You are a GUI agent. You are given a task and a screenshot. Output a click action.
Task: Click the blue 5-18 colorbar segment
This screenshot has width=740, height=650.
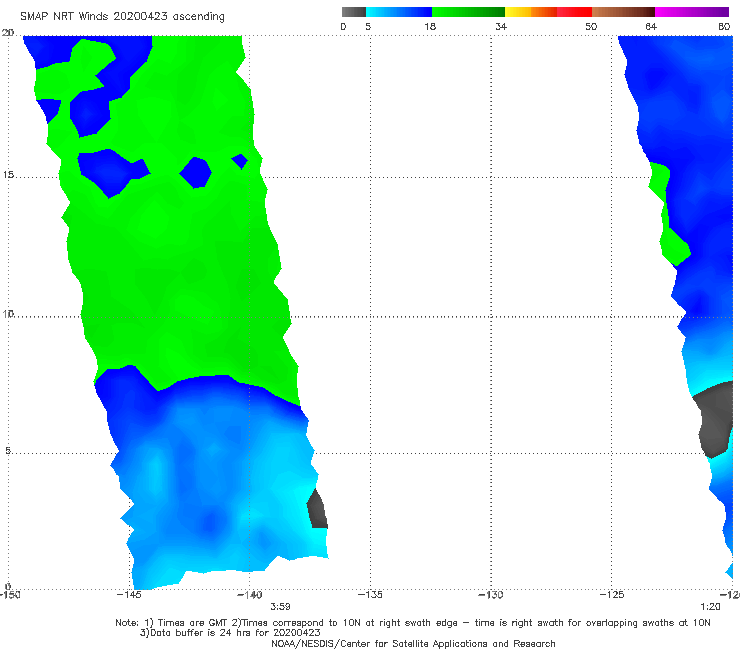point(398,12)
